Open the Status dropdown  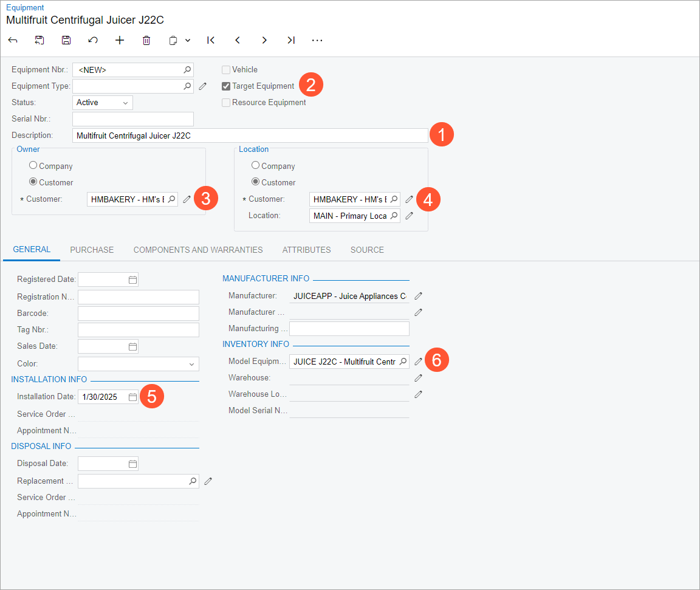pos(102,103)
